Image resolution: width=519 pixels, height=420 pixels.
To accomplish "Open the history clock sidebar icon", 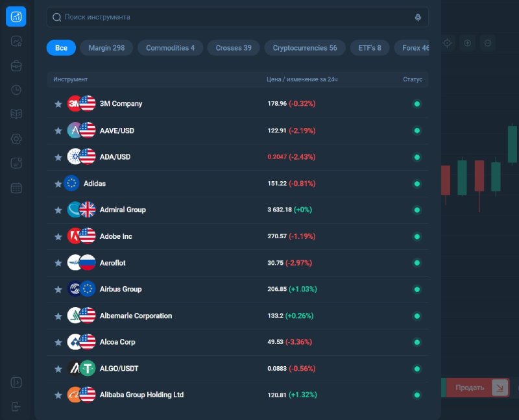I will [16, 90].
